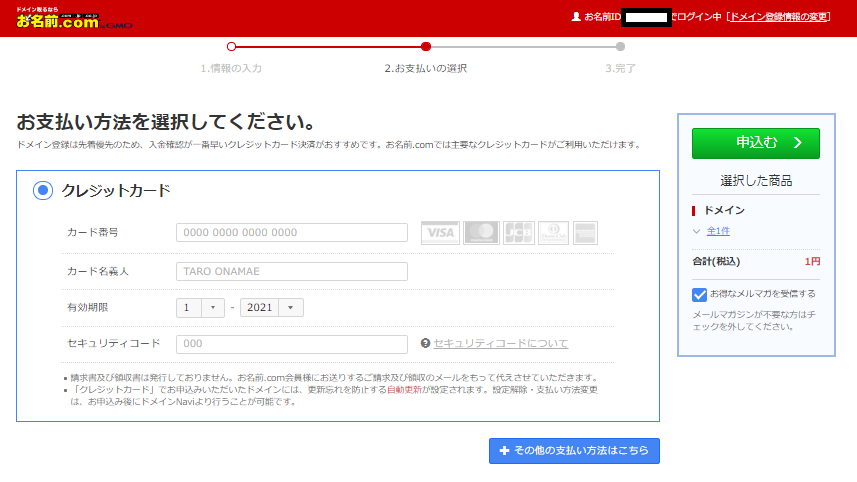Click the Mastercard icon
The width and height of the screenshot is (857, 482).
[481, 232]
